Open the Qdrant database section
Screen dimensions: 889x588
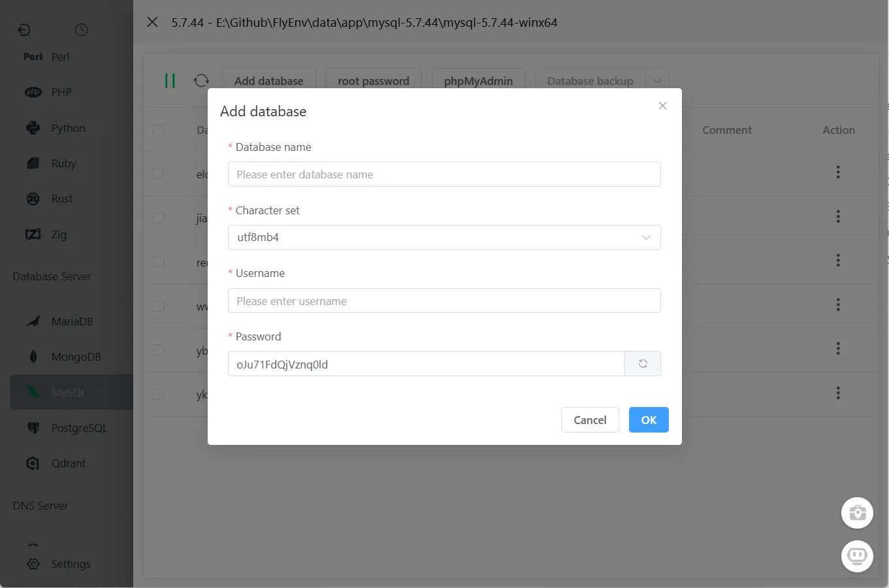[x=69, y=463]
